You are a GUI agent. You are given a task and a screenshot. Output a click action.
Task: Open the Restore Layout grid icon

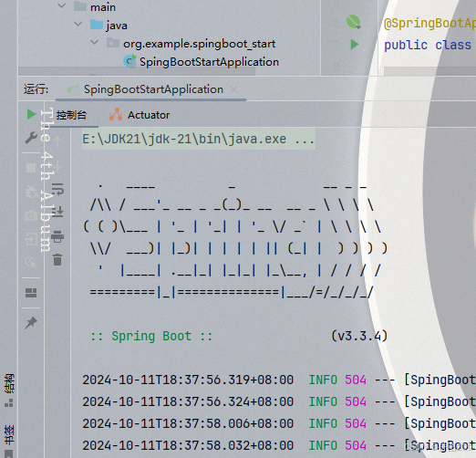31,293
